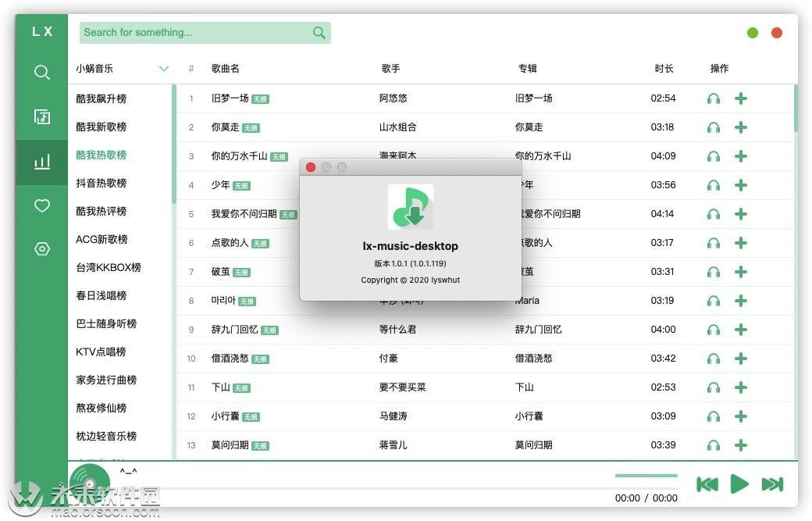
Task: Click the magnifier icon in the search bar
Action: (319, 33)
